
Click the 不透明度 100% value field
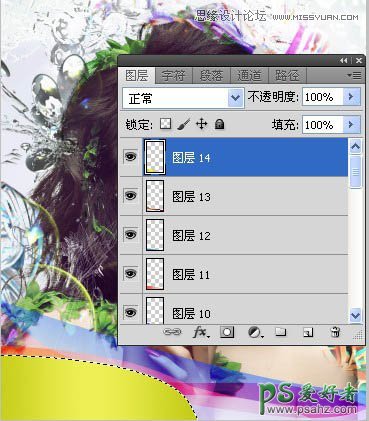(322, 97)
